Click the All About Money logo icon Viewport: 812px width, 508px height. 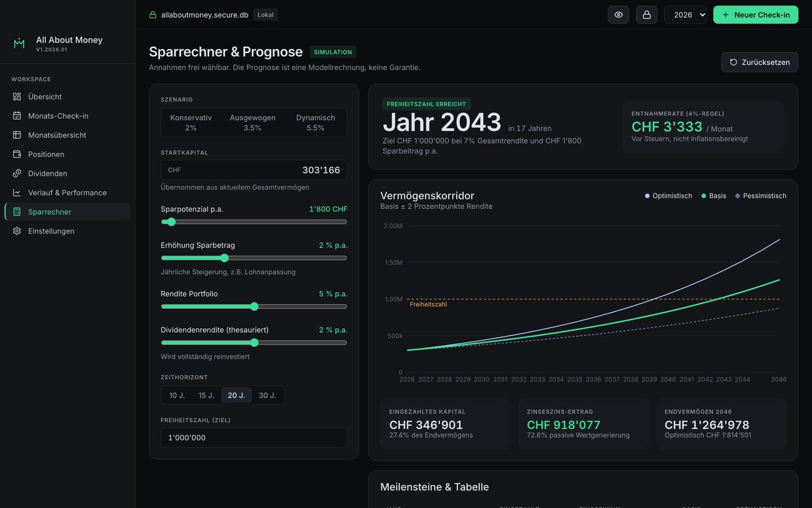tap(19, 44)
